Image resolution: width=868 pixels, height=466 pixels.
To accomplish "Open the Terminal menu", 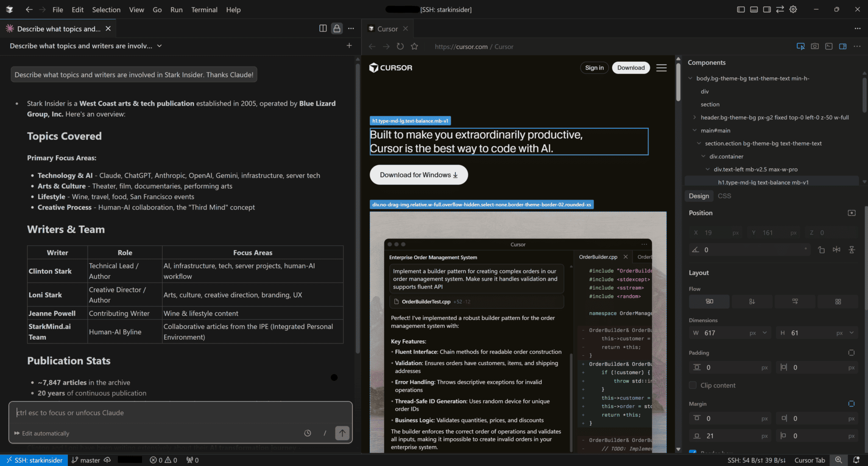I will pyautogui.click(x=204, y=9).
